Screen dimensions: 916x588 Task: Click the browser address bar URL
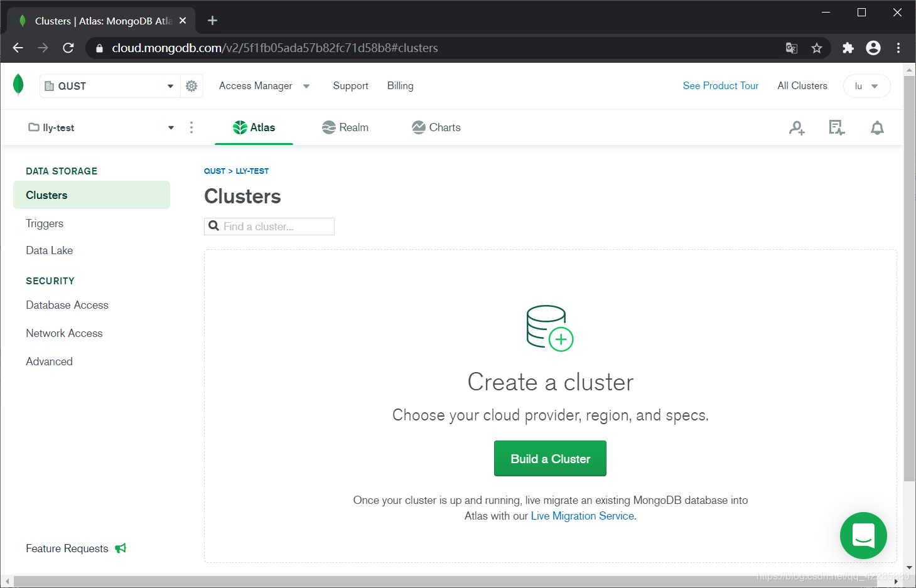click(x=275, y=48)
